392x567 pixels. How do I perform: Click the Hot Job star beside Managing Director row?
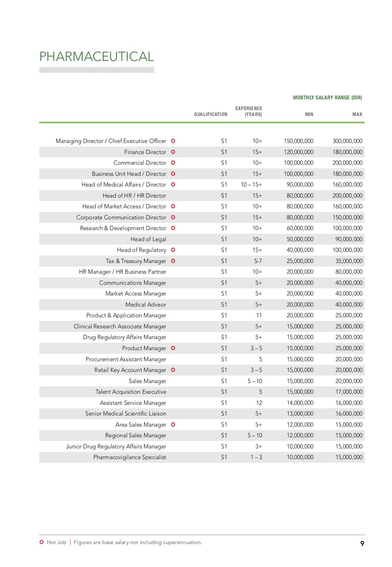[173, 141]
